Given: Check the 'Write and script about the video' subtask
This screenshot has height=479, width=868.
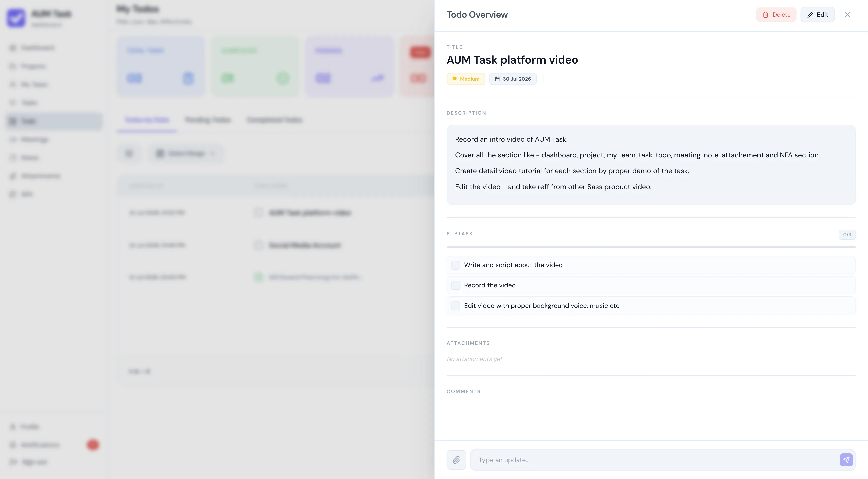Looking at the screenshot, I should 456,265.
